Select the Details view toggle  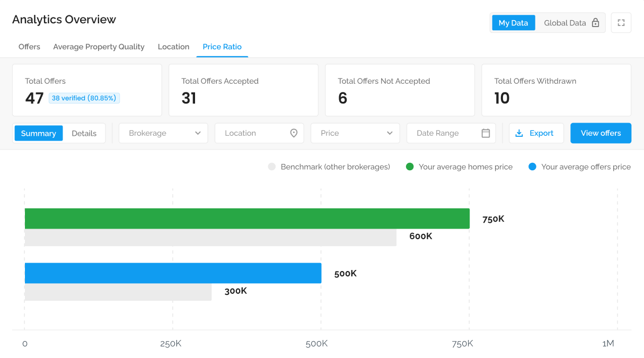click(x=84, y=133)
